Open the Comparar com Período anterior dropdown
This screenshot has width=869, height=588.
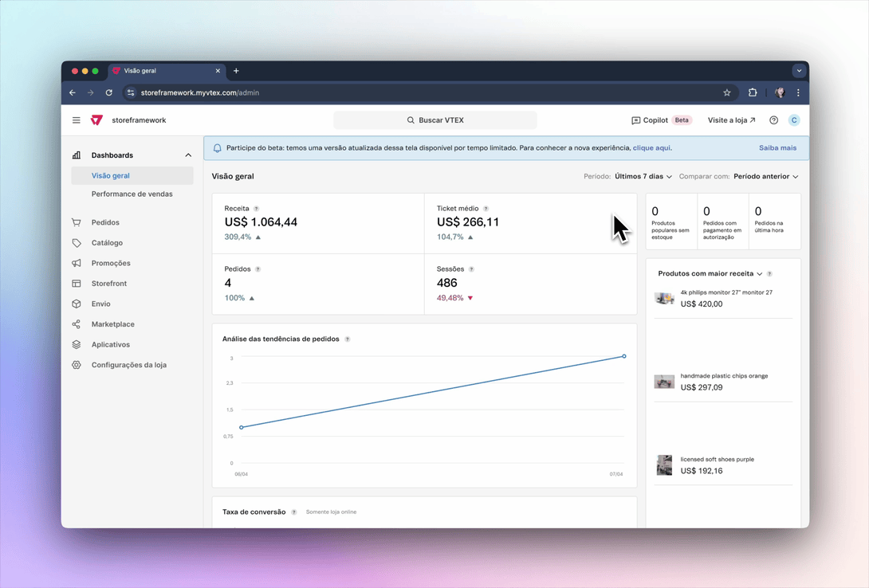[x=765, y=177]
